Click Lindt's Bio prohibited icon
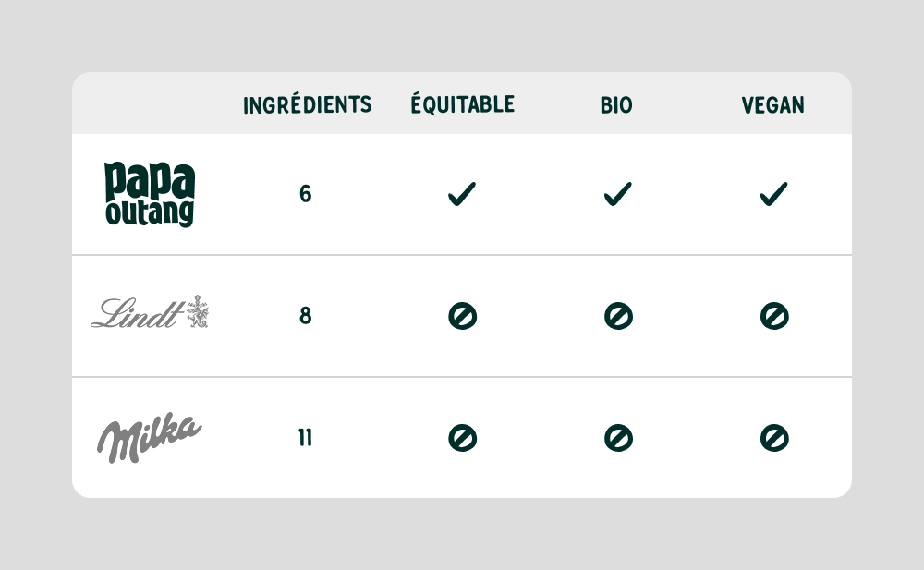Image resolution: width=924 pixels, height=570 pixels. click(x=618, y=316)
